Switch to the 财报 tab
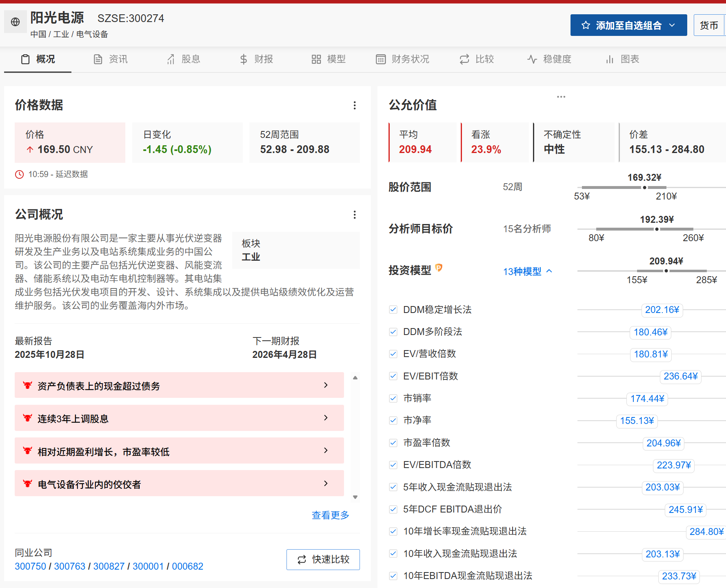 [256, 60]
